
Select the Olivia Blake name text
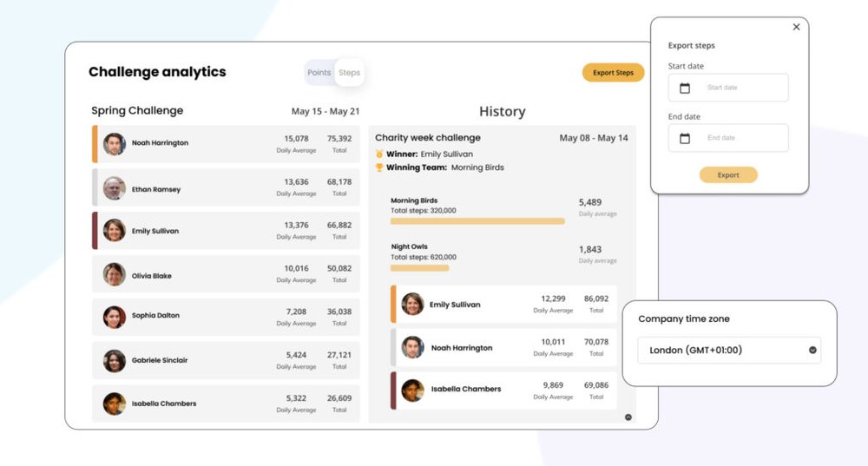(152, 276)
